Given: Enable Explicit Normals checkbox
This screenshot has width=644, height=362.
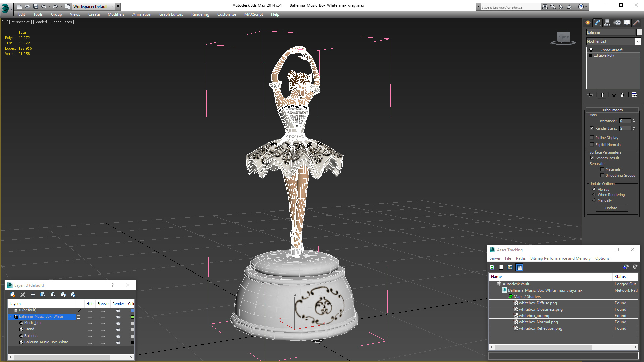Looking at the screenshot, I should pos(592,145).
